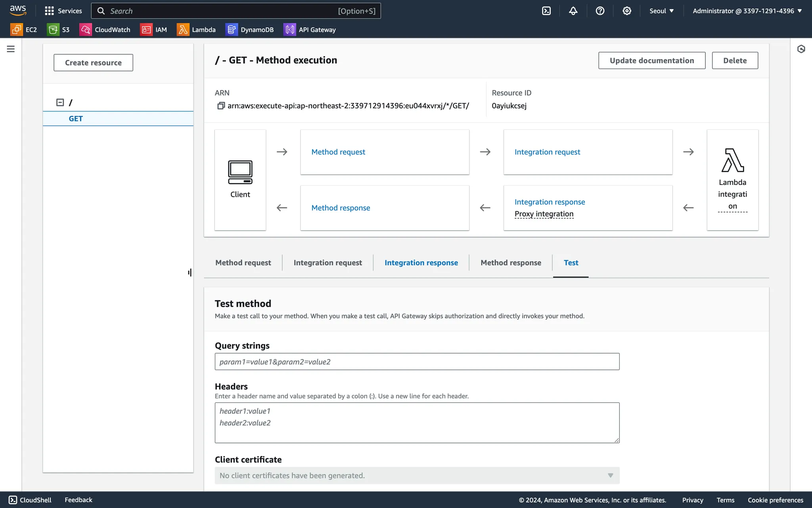Click the Create resource button
The width and height of the screenshot is (812, 508).
93,63
